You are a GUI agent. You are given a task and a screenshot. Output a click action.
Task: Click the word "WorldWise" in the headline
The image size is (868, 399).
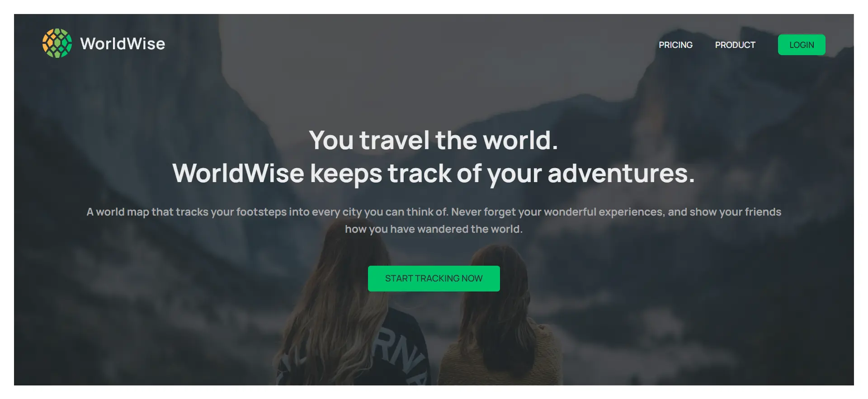coord(238,174)
